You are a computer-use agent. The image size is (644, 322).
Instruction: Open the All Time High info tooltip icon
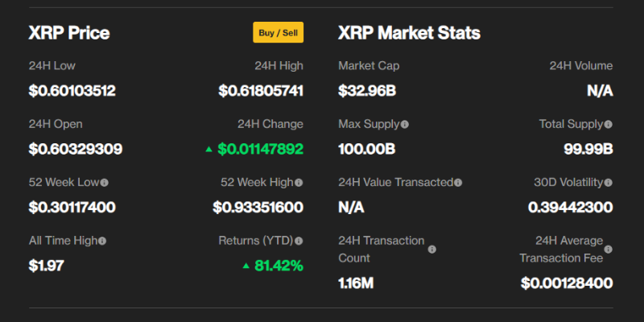[x=102, y=241]
